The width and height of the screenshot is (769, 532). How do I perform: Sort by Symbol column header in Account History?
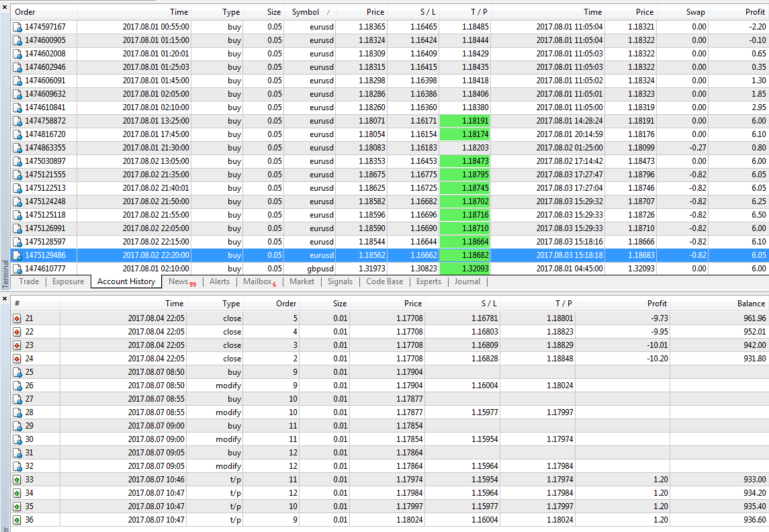coord(310,12)
